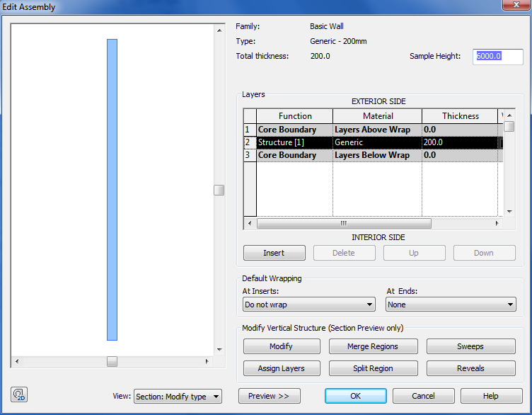Screen dimensions: 532x415
Task: Click the Reveals button
Action: click(x=470, y=368)
